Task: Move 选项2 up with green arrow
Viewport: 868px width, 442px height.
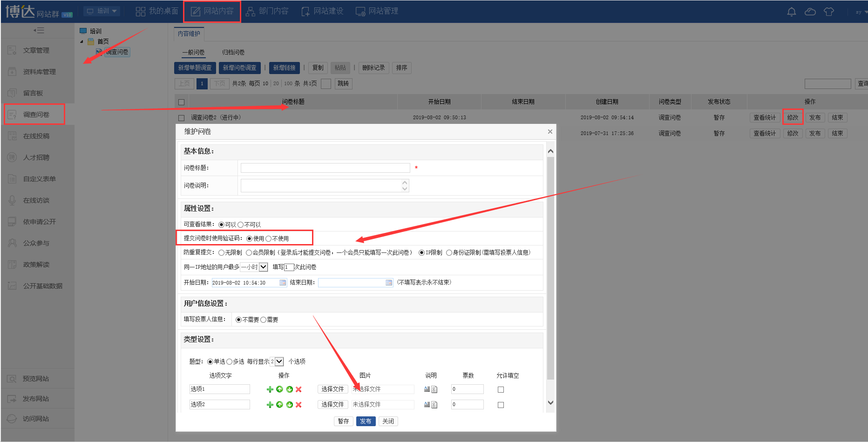Action: (279, 405)
